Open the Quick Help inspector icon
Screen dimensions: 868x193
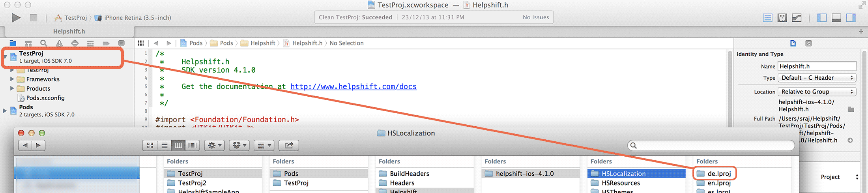808,43
